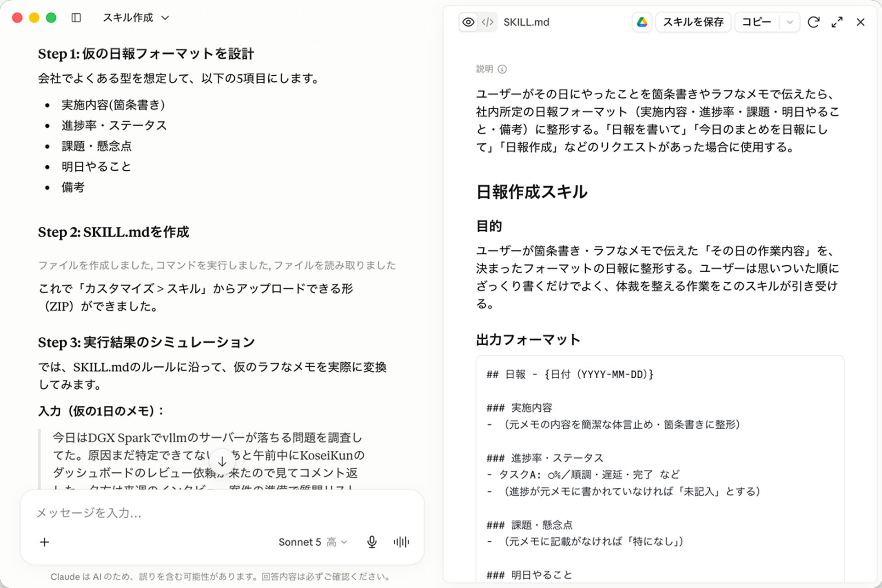Click the 日報作成スキル heading
Screen dimensions: 882x588
[x=531, y=192]
